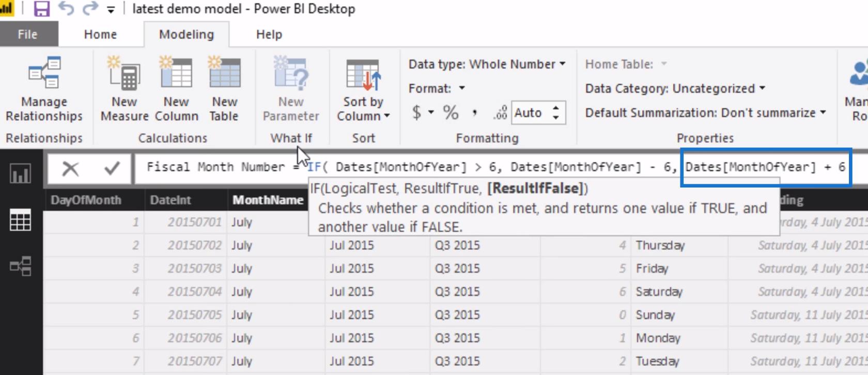Add a New Column
Image resolution: width=868 pixels, height=375 pixels.
click(176, 89)
